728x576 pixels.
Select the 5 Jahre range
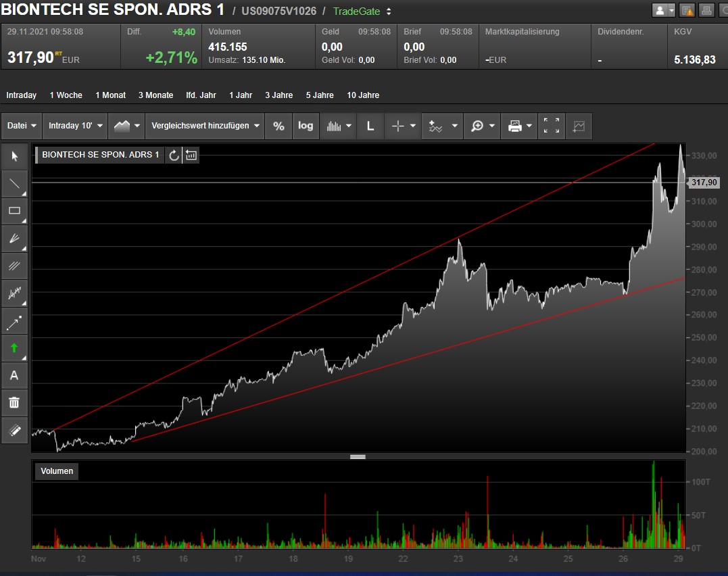point(320,95)
